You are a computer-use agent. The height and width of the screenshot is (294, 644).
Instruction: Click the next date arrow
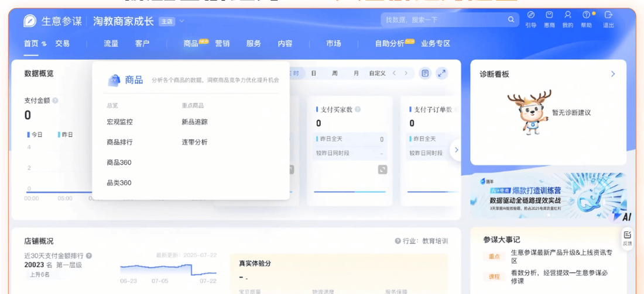tap(406, 74)
